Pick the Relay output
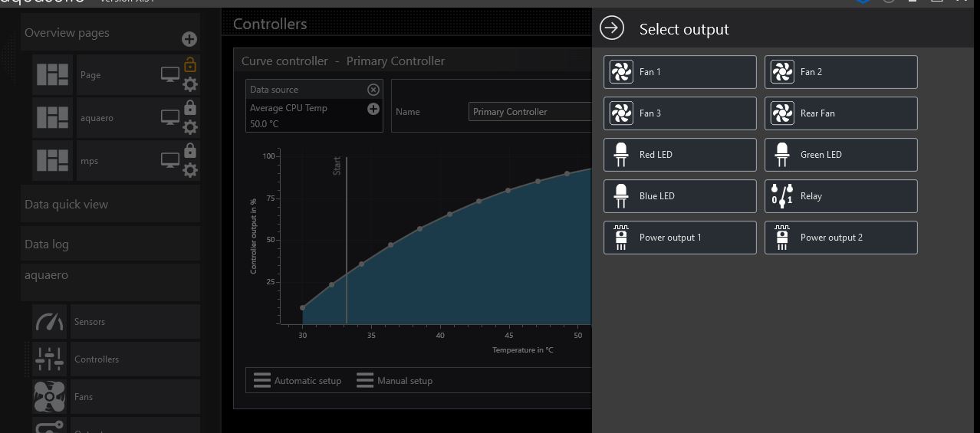980x433 pixels. coord(840,196)
